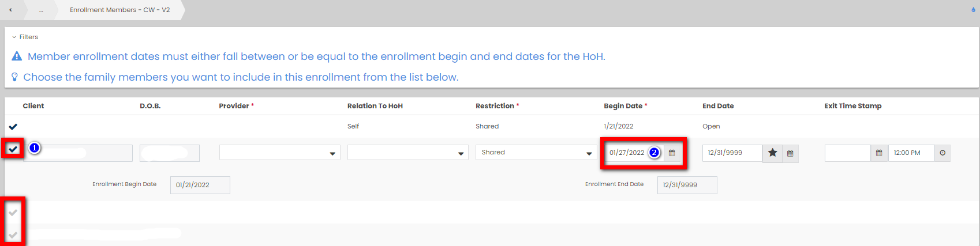980x246 pixels.
Task: Open the Exit Time Stamp calendar picker
Action: [879, 153]
